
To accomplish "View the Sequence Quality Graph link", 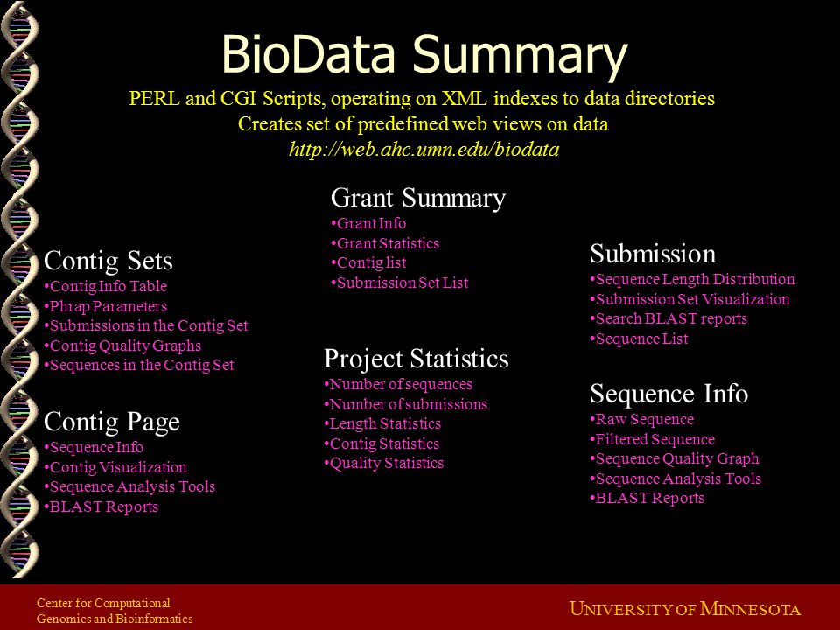I will click(675, 459).
